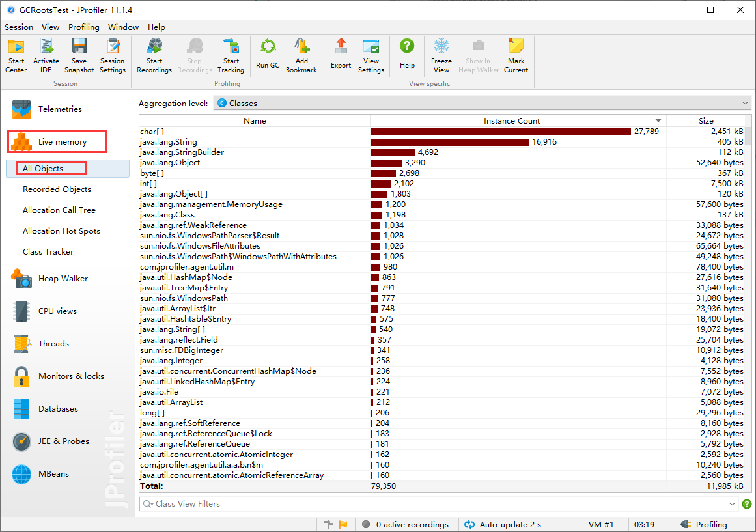Select the java.util.HashMap$Node row

[442, 277]
